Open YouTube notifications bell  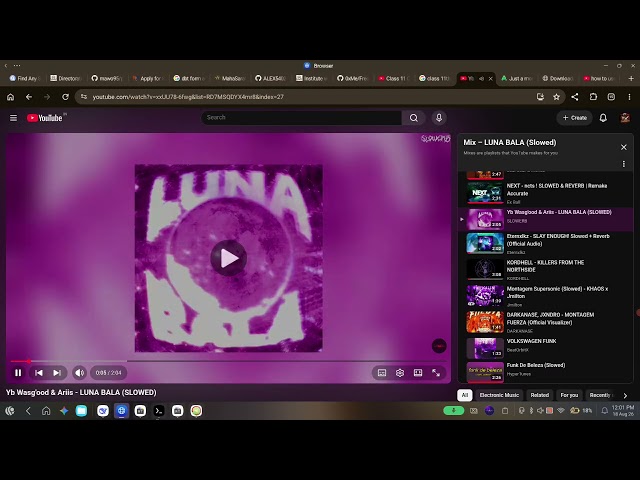point(603,118)
